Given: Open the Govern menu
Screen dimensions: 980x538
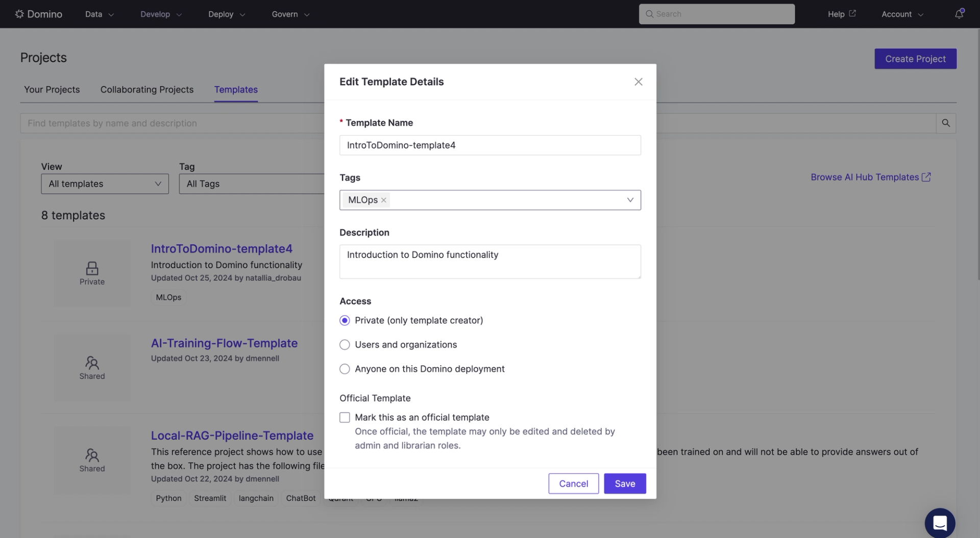Looking at the screenshot, I should (x=290, y=14).
